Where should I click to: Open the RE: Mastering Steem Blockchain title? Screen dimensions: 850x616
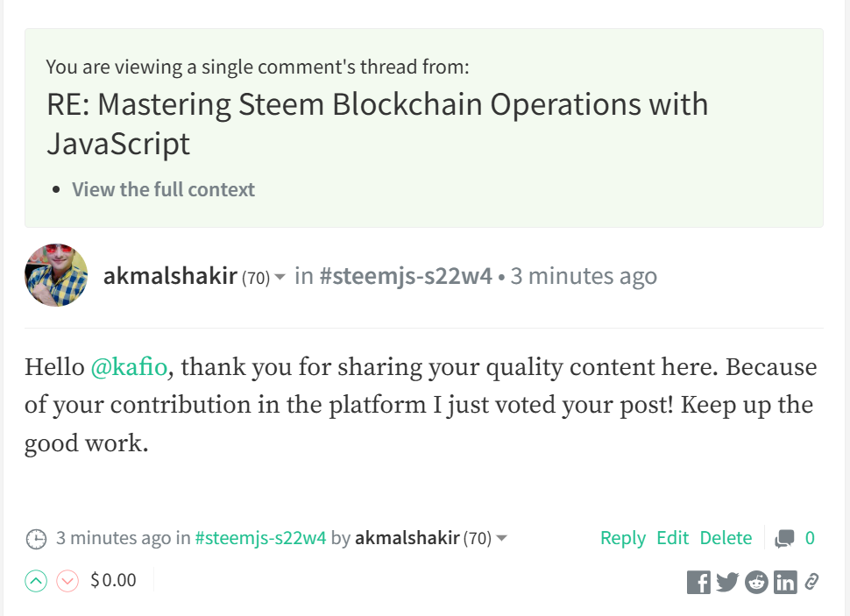378,124
